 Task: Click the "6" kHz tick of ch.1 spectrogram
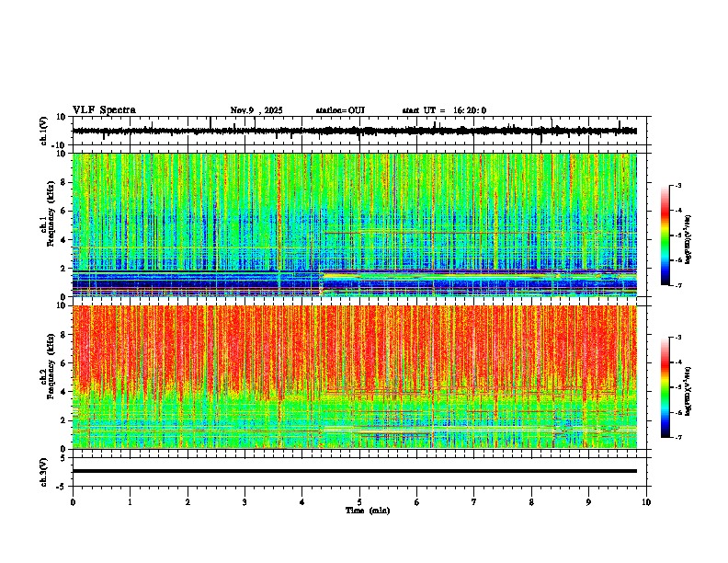click(x=64, y=211)
